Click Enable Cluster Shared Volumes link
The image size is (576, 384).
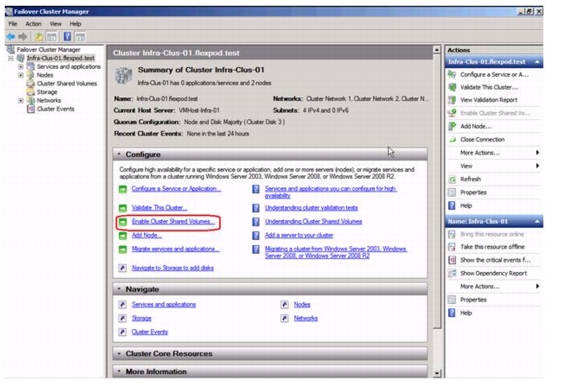tap(173, 221)
